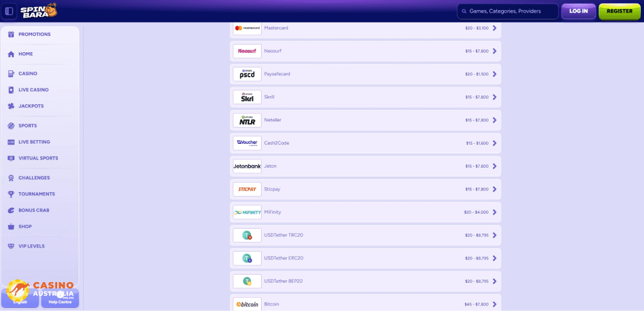This screenshot has width=644, height=311.
Task: Click the LOG IN button
Action: pyautogui.click(x=579, y=11)
